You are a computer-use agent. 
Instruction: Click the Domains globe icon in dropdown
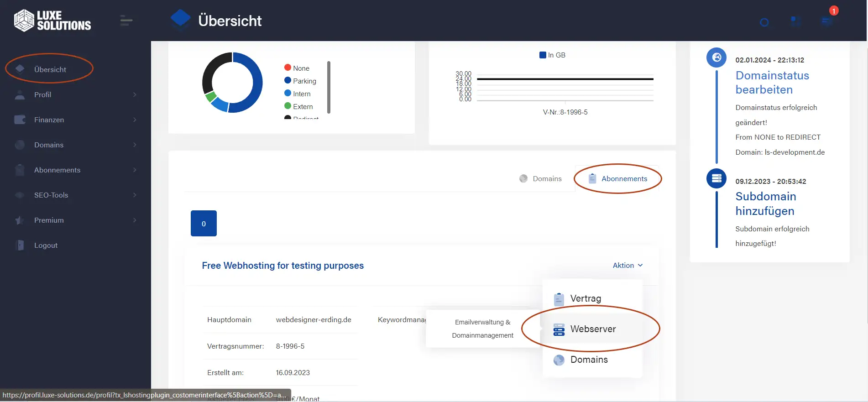[x=559, y=360]
